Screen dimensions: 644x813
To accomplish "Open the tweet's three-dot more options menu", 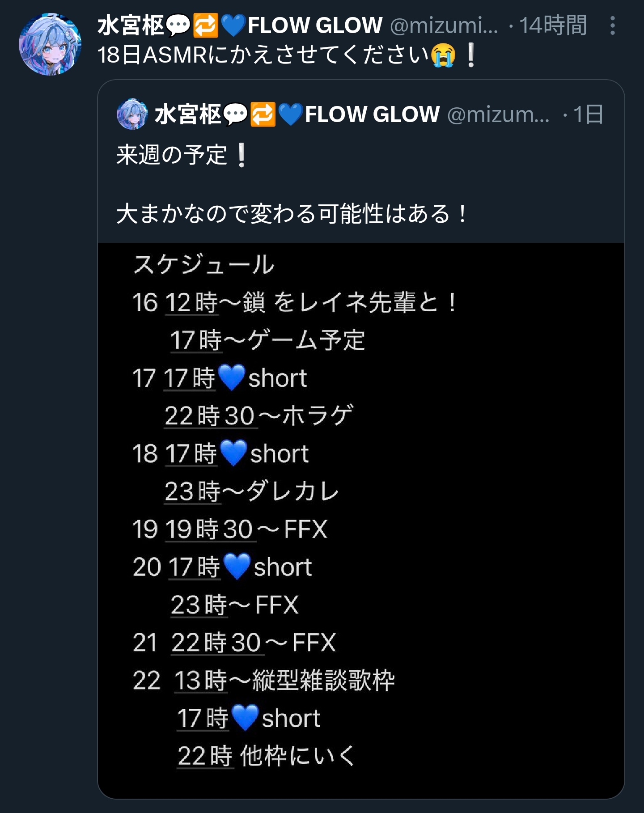I will point(612,26).
